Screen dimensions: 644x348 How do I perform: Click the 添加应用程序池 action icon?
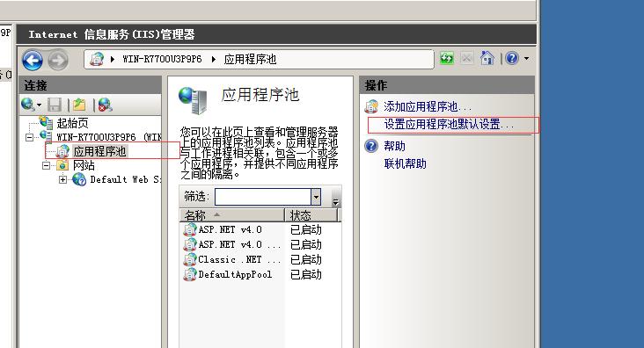(371, 106)
